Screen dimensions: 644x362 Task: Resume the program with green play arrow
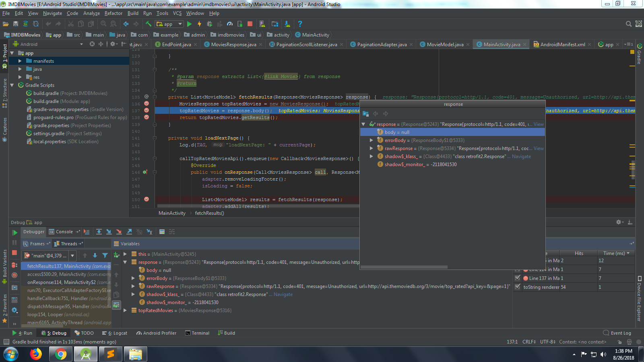pos(14,232)
